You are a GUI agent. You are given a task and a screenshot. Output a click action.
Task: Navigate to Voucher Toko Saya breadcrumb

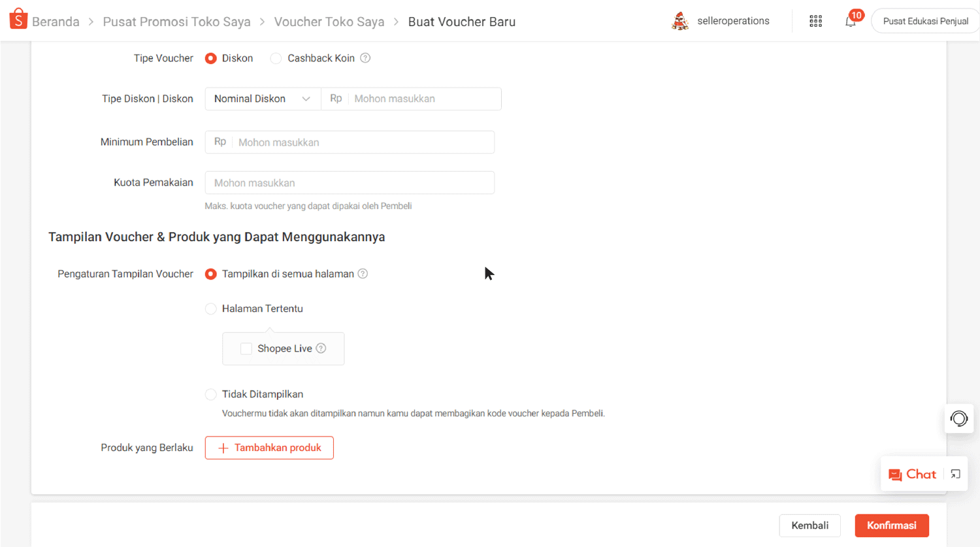[x=329, y=22]
